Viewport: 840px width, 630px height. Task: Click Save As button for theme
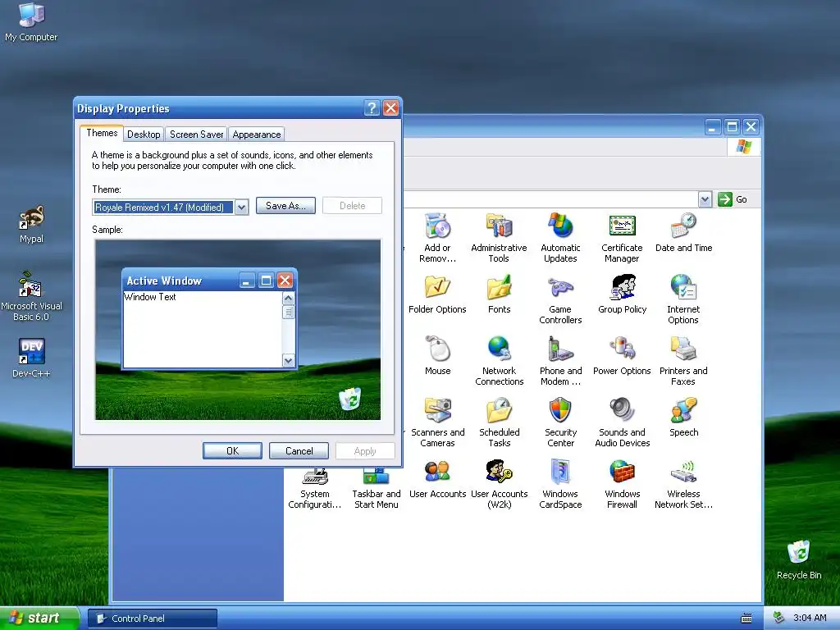tap(285, 206)
